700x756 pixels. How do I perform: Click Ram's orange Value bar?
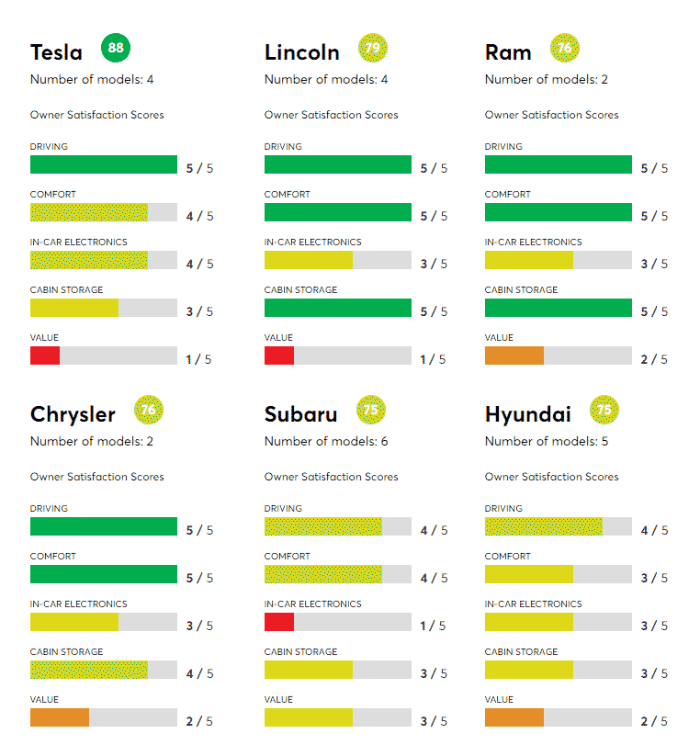514,355
